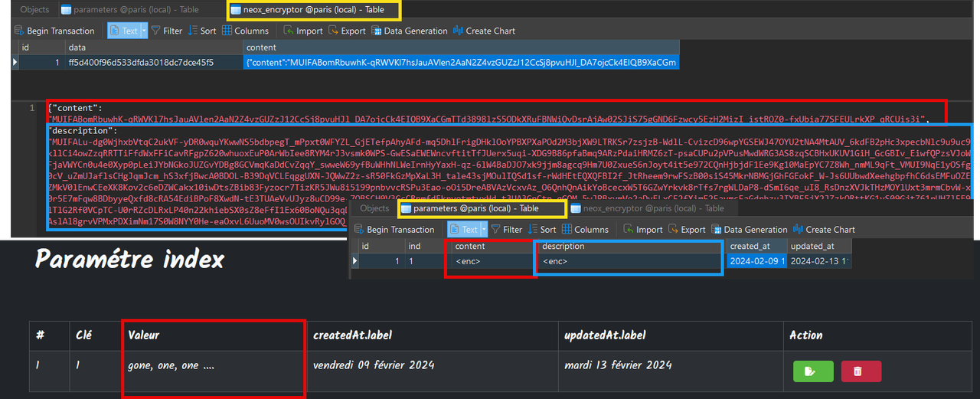Open Data Generation in neox_encryptor table toolbar
This screenshot has width=980, height=399.
pyautogui.click(x=410, y=31)
